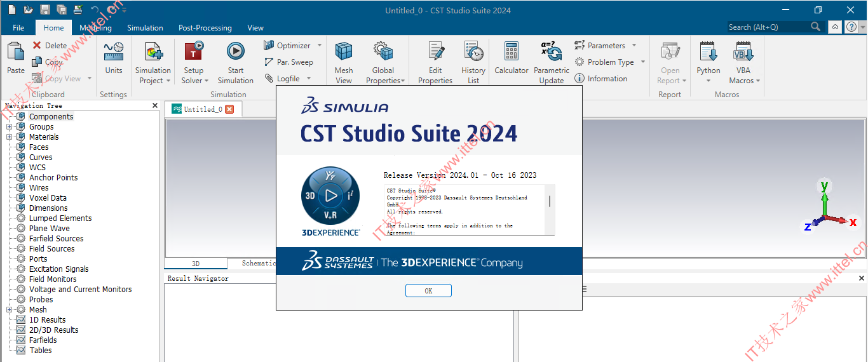868x362 pixels.
Task: Click the Parameters icon in ribbon
Action: 580,46
